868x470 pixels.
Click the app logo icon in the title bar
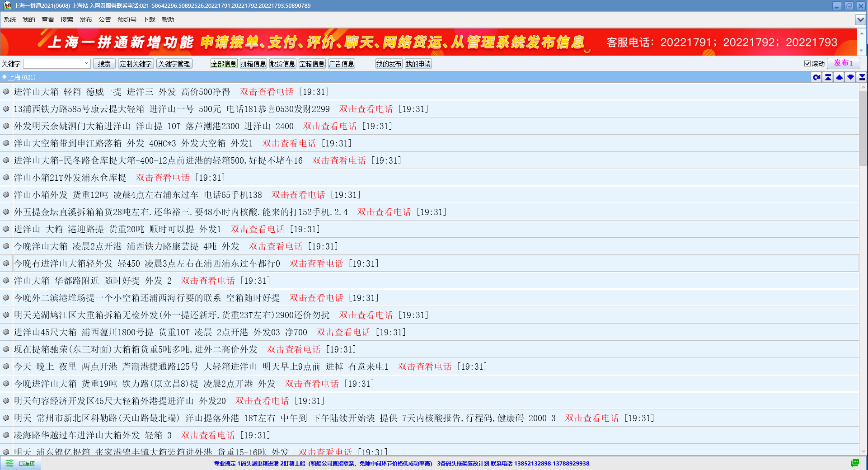click(7, 6)
